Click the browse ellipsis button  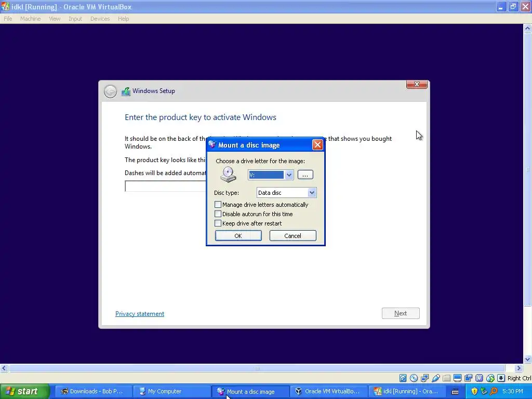click(305, 175)
